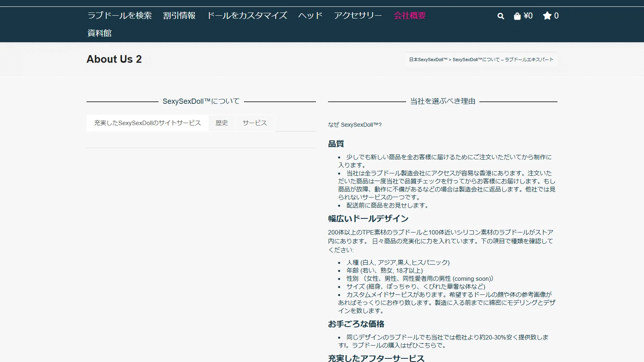Open the ヘッド menu item

click(310, 16)
